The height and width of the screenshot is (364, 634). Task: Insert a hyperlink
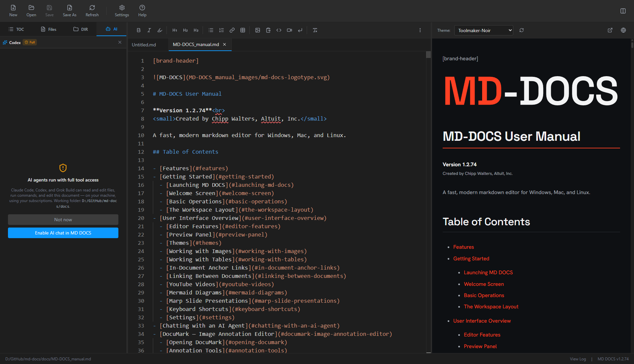(232, 30)
